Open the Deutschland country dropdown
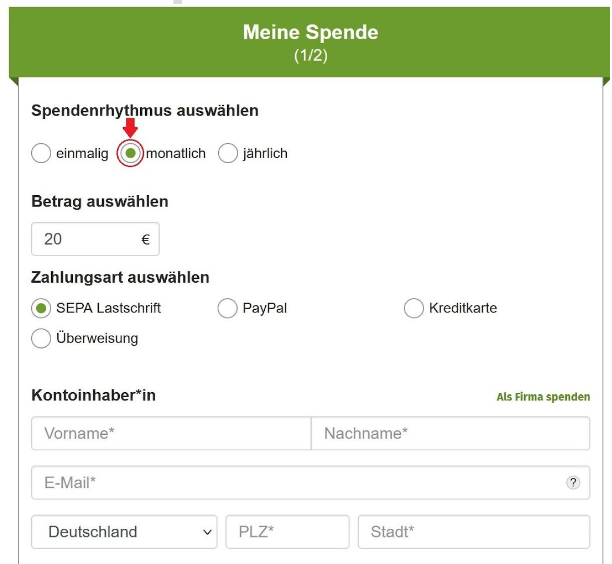The height and width of the screenshot is (564, 612). point(124,532)
